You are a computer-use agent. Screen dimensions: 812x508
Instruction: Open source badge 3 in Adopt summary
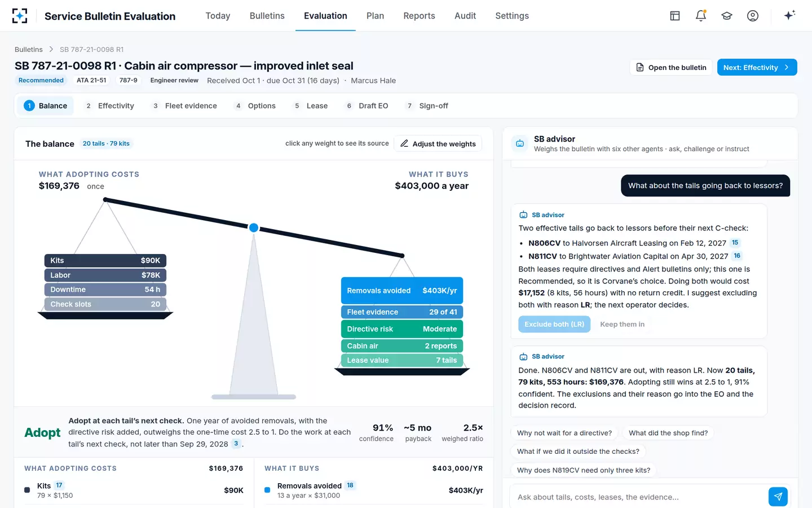236,444
